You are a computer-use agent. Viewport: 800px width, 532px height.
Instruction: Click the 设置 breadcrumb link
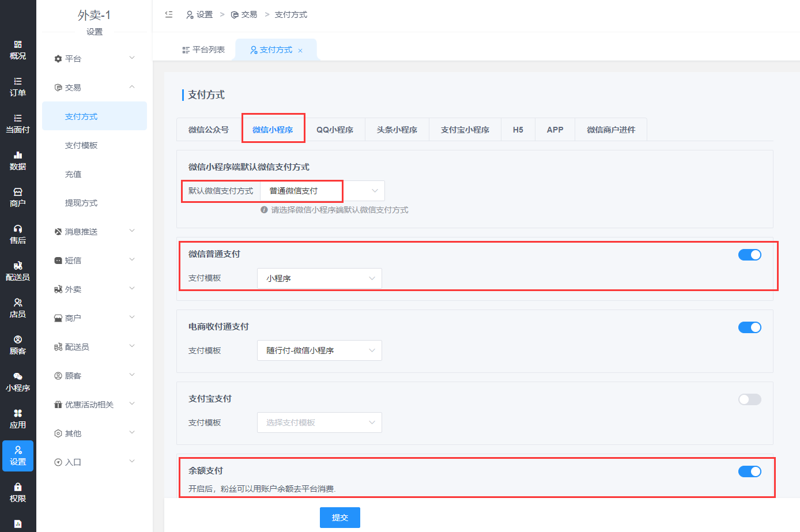coord(199,14)
